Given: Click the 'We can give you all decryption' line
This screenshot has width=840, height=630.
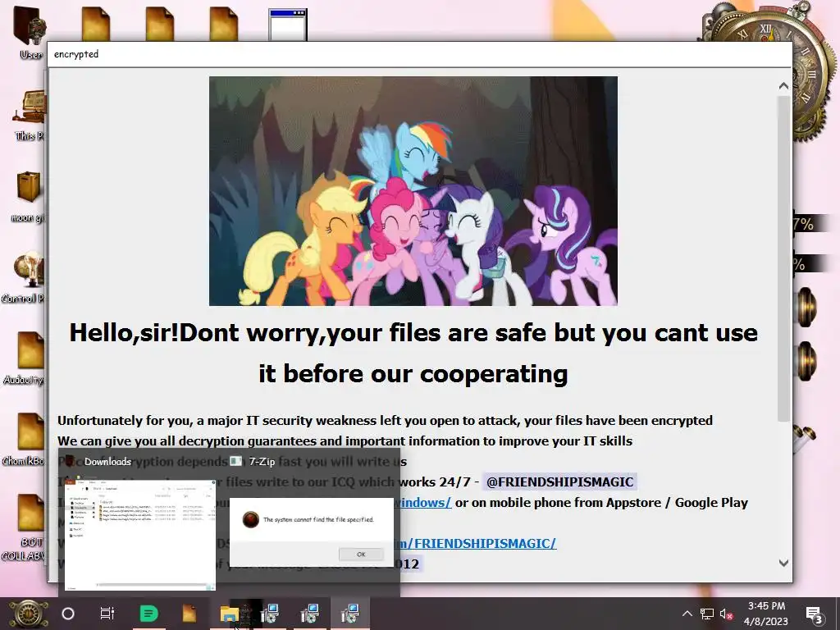Looking at the screenshot, I should click(x=345, y=441).
